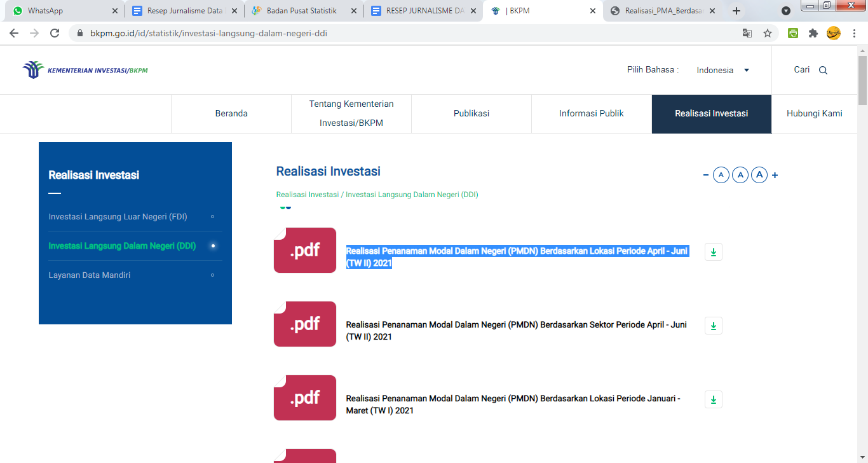Viewport: 868px width, 463px height.
Task: Decrease font size with the minus sign
Action: [706, 176]
